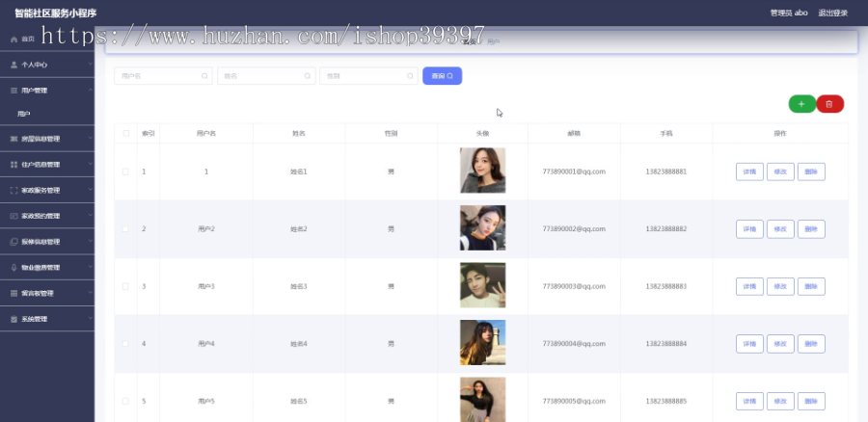
Task: Focus the 姓名 search input
Action: [266, 76]
